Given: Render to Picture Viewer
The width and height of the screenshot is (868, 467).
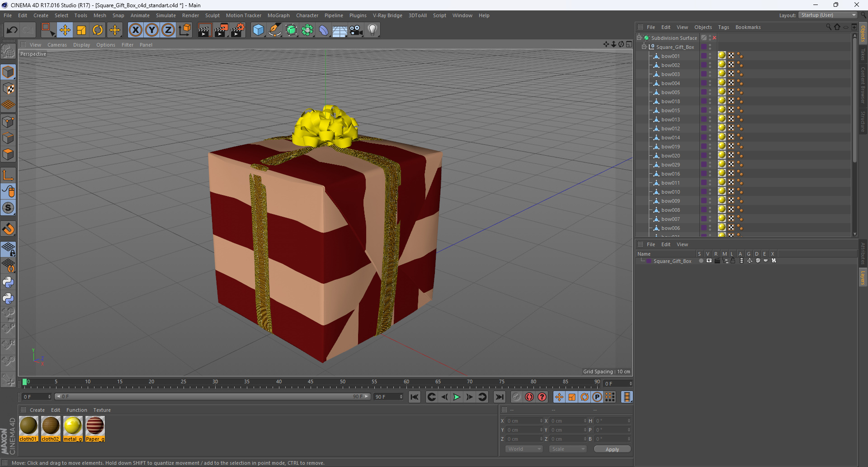Looking at the screenshot, I should pyautogui.click(x=221, y=30).
